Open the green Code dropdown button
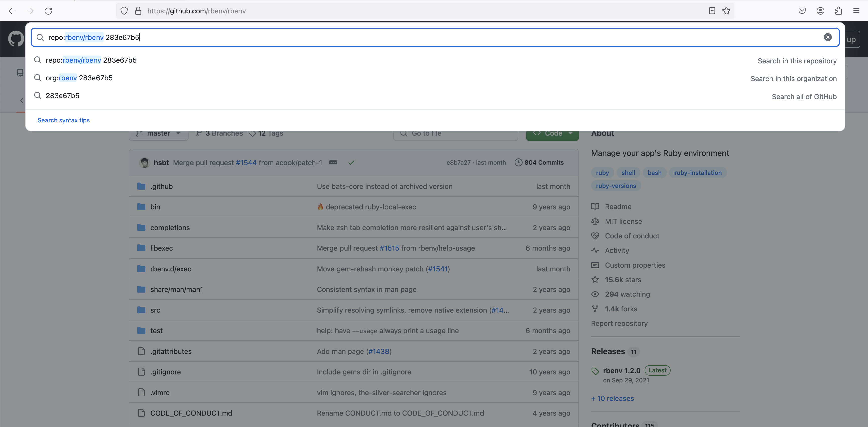This screenshot has width=868, height=427. click(x=552, y=134)
